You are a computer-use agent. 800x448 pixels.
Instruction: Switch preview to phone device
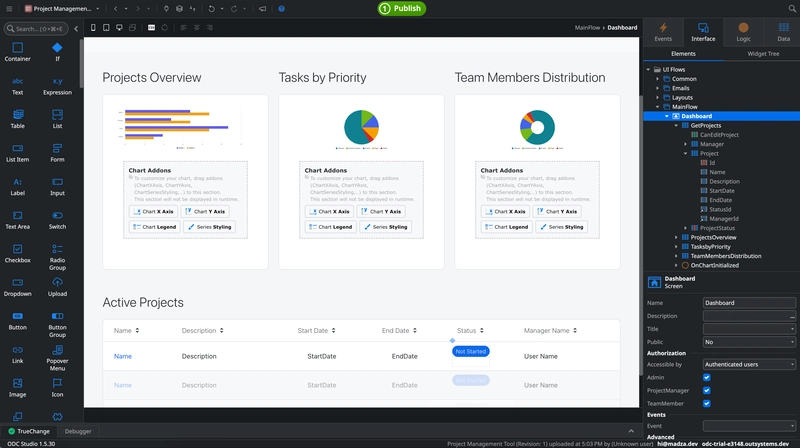pos(93,28)
